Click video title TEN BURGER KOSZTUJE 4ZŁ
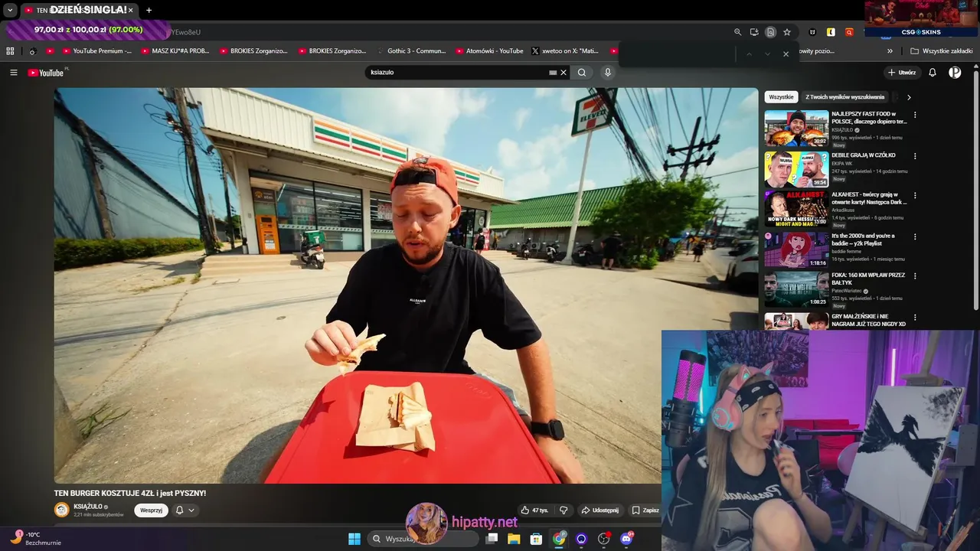The width and height of the screenshot is (980, 551). [130, 493]
